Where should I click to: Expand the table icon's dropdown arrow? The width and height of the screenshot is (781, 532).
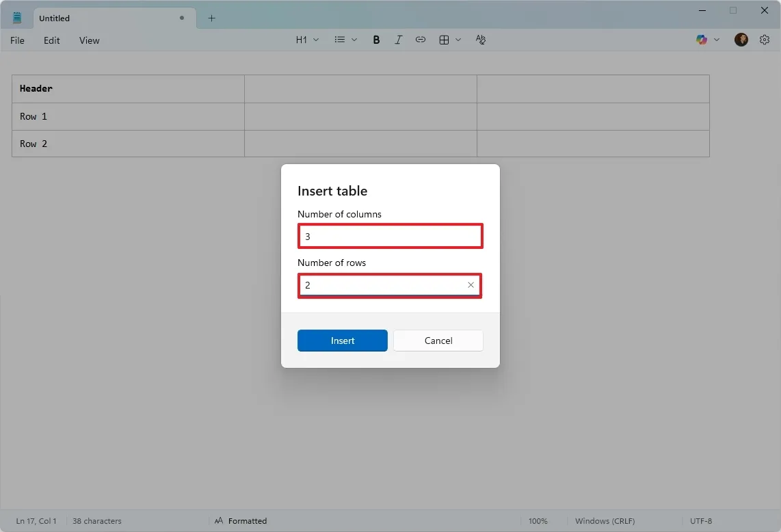[x=458, y=40]
